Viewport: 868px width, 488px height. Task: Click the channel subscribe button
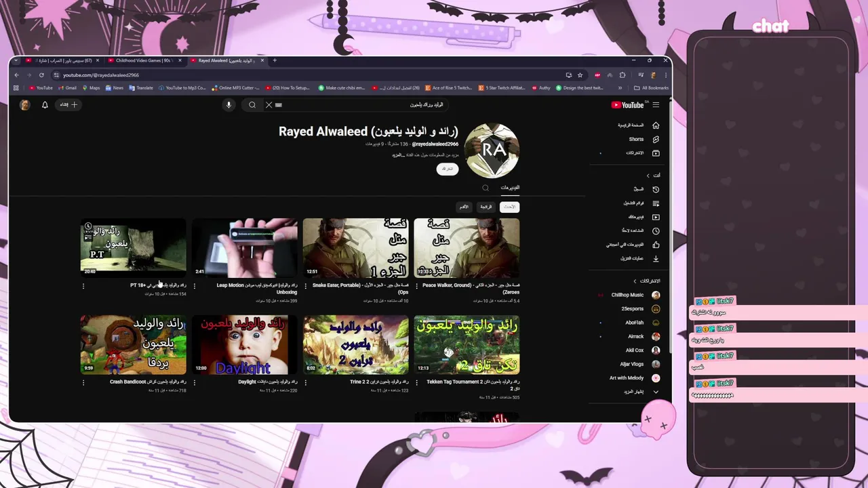click(x=448, y=169)
